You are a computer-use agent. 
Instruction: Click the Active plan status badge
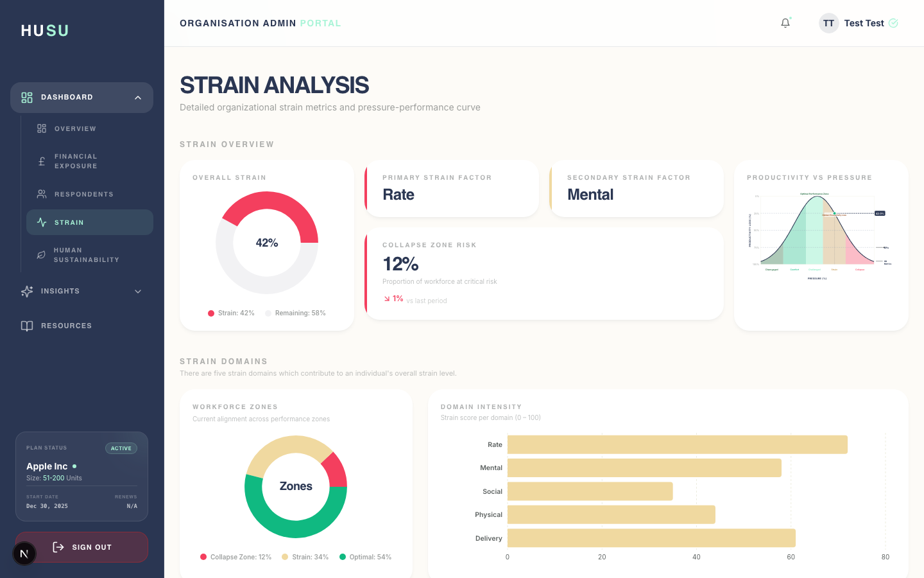pyautogui.click(x=121, y=448)
